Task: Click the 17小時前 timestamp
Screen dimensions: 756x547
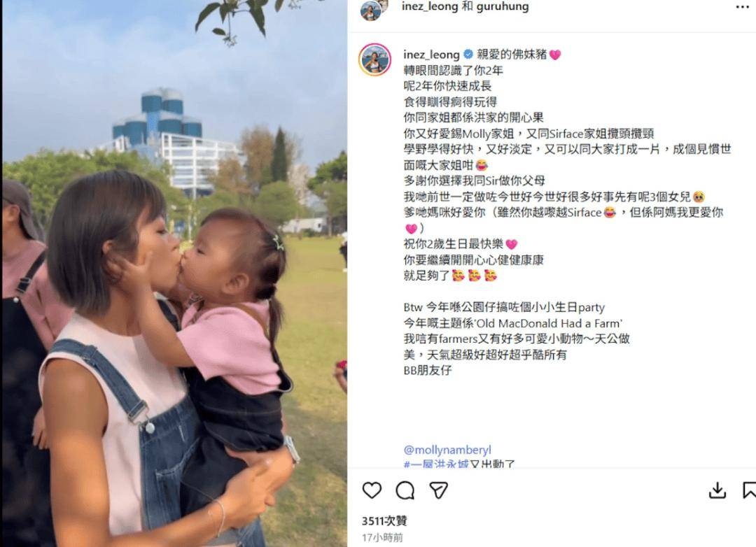Action: [x=382, y=537]
